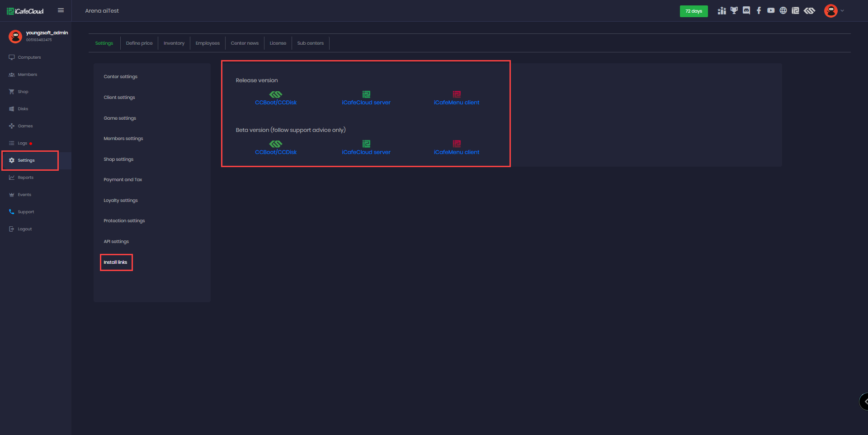Open the globe website icon
This screenshot has width=868, height=435.
[x=783, y=11]
